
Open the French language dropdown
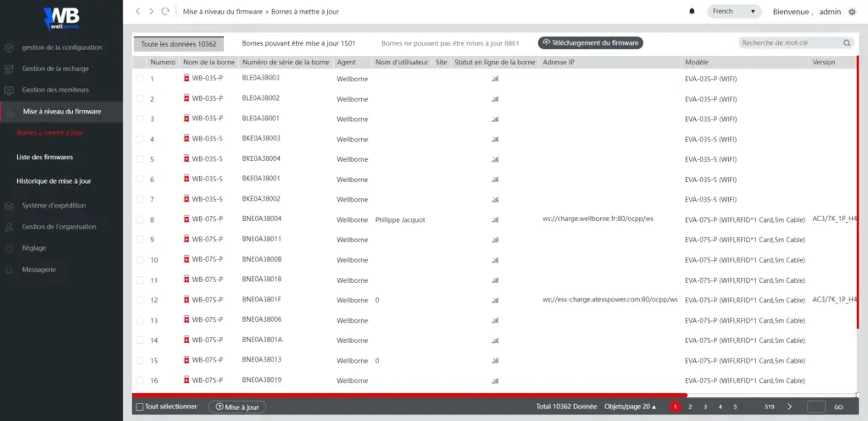coord(734,12)
